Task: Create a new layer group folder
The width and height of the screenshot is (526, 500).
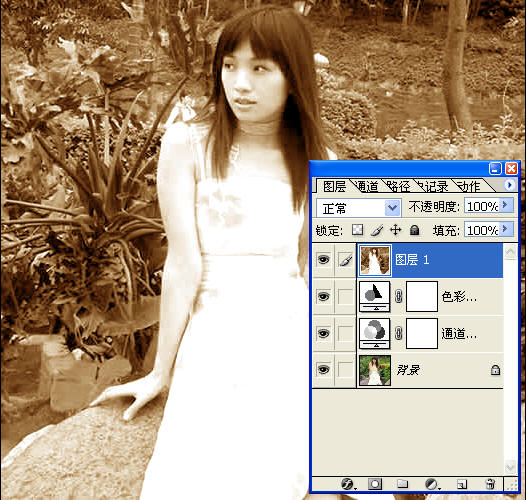Action: [x=403, y=484]
